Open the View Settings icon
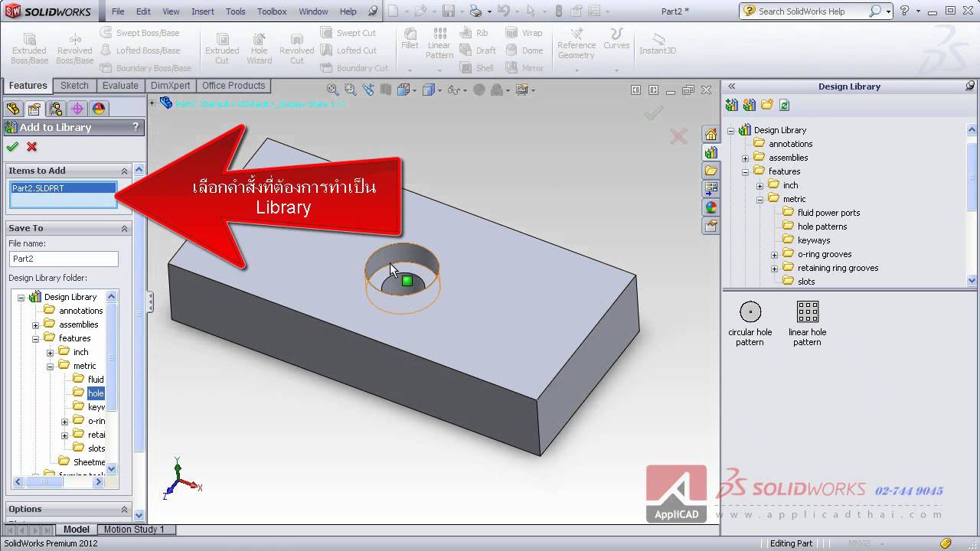This screenshot has height=551, width=980. (521, 90)
